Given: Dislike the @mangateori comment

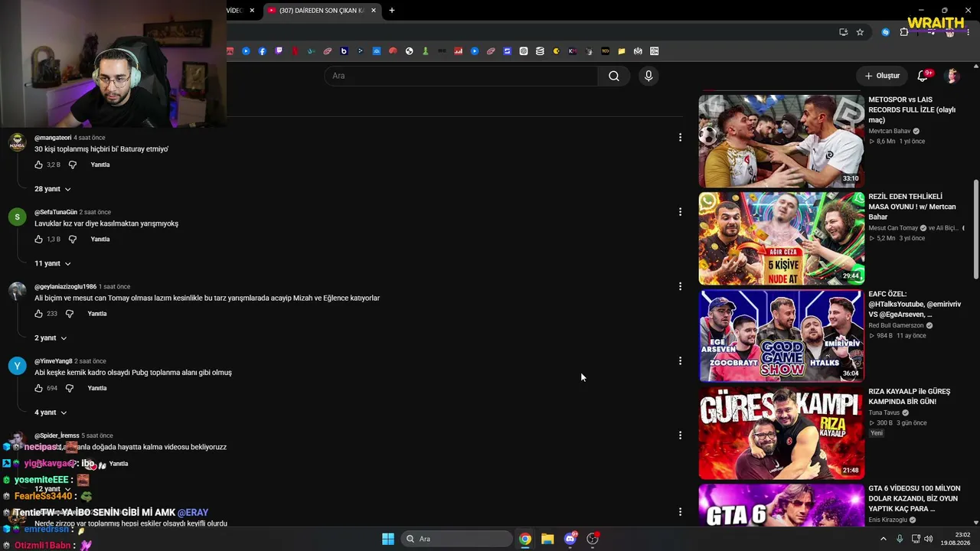Looking at the screenshot, I should coord(73,165).
